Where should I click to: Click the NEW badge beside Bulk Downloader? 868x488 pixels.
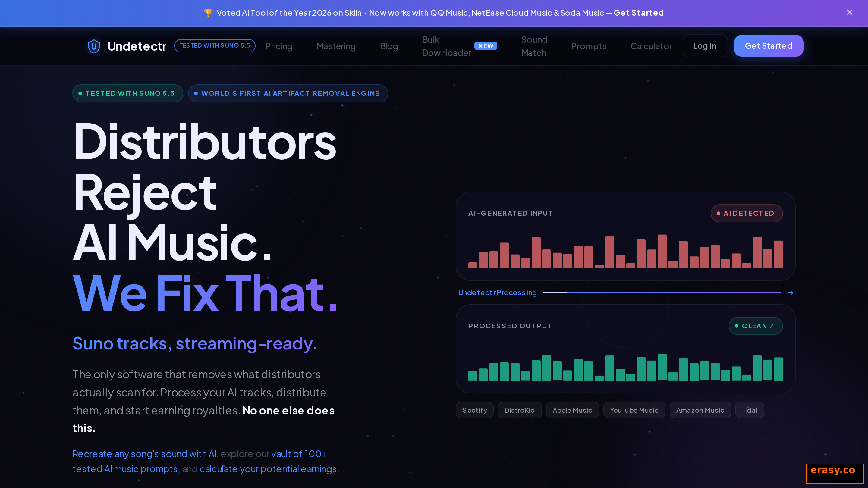[486, 46]
